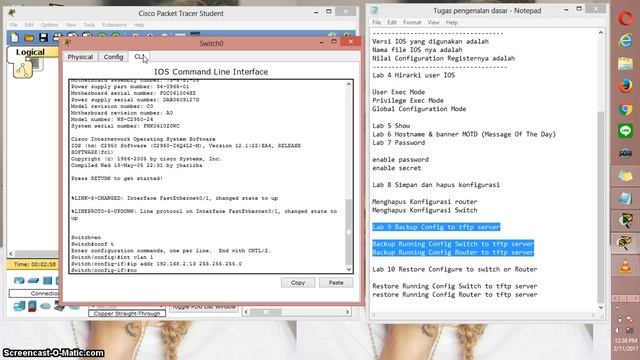This screenshot has height=360, width=640.
Task: Open Notepad Edit menu
Action: pos(392,22)
